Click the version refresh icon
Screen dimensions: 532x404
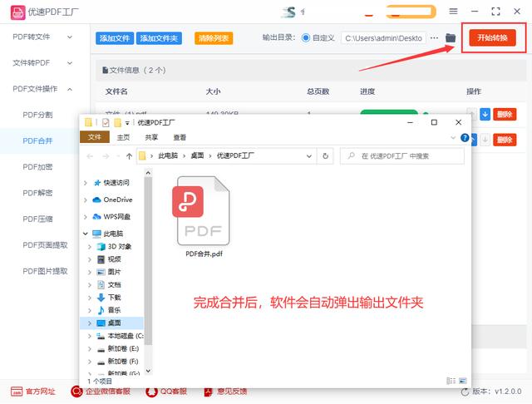click(x=465, y=392)
